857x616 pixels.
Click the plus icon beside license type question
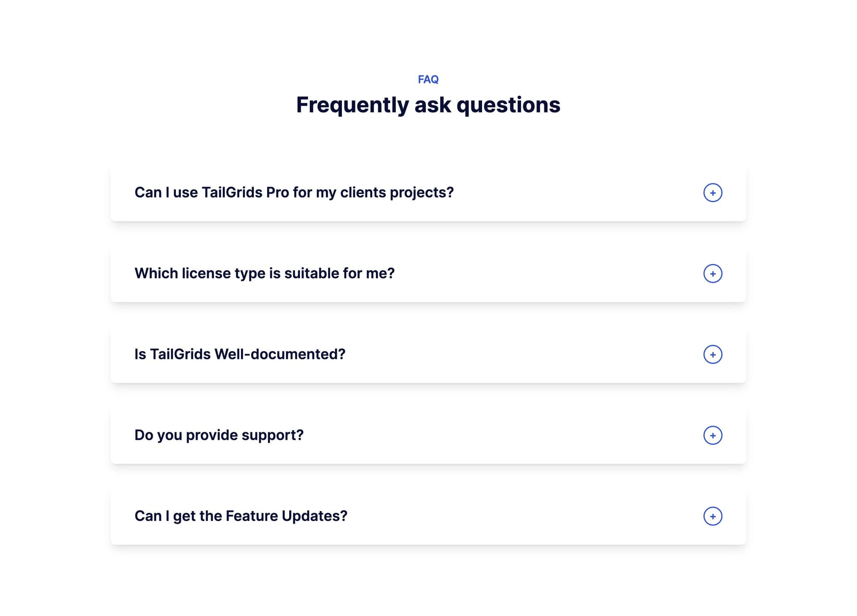[x=712, y=273]
